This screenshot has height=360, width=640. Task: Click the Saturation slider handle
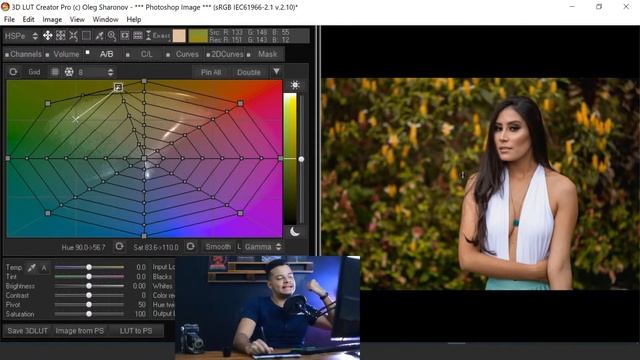89,314
